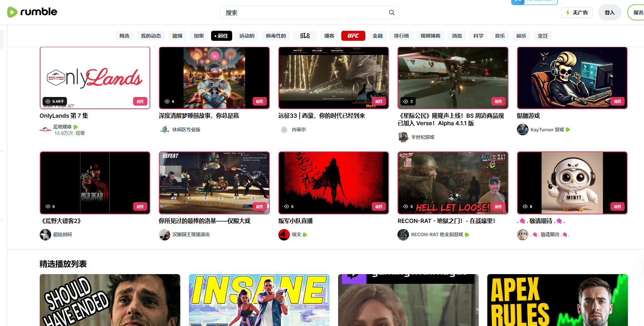Click the 荒地媒体 channel avatar
The height and width of the screenshot is (326, 644).
pos(45,130)
